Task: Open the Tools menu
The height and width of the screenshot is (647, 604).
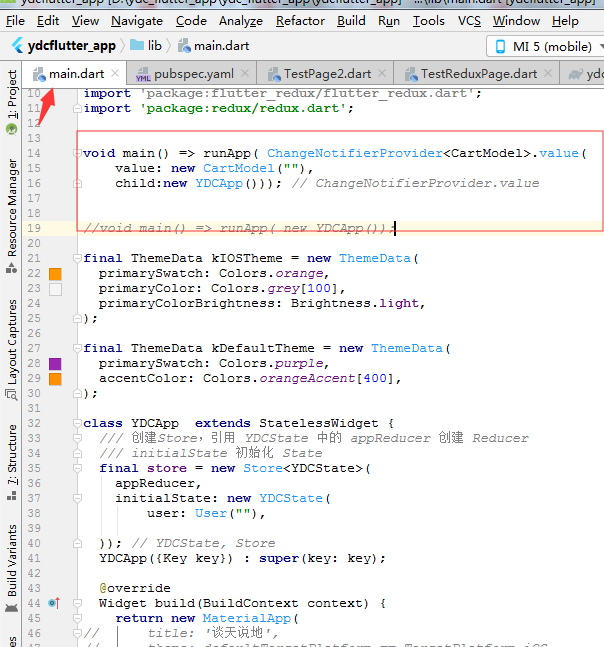Action: click(429, 21)
